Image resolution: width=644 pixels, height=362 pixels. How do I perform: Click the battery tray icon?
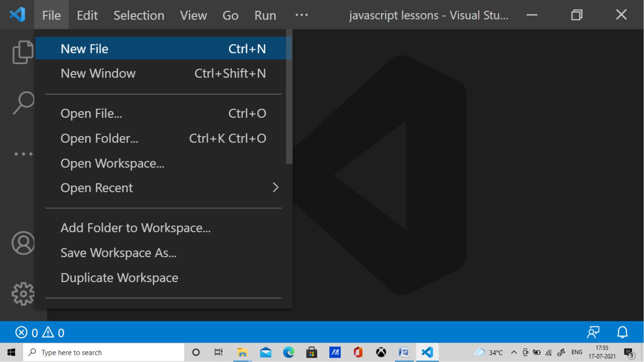(x=537, y=352)
